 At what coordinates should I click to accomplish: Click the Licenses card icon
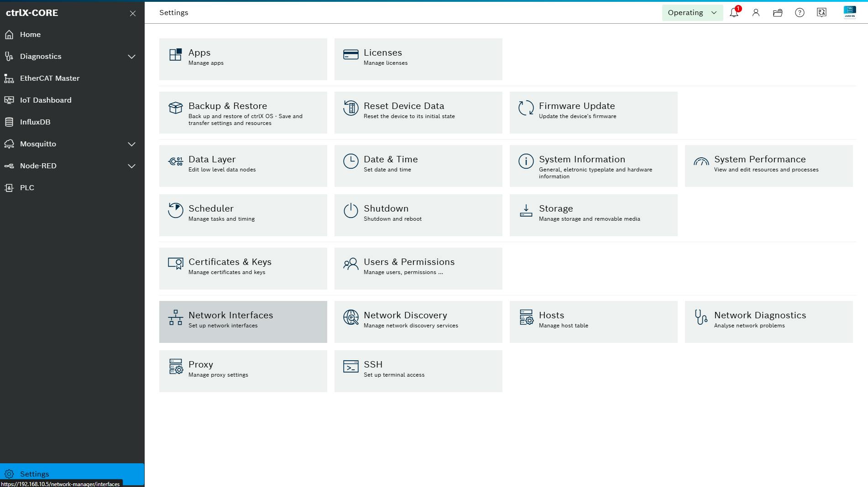click(351, 55)
